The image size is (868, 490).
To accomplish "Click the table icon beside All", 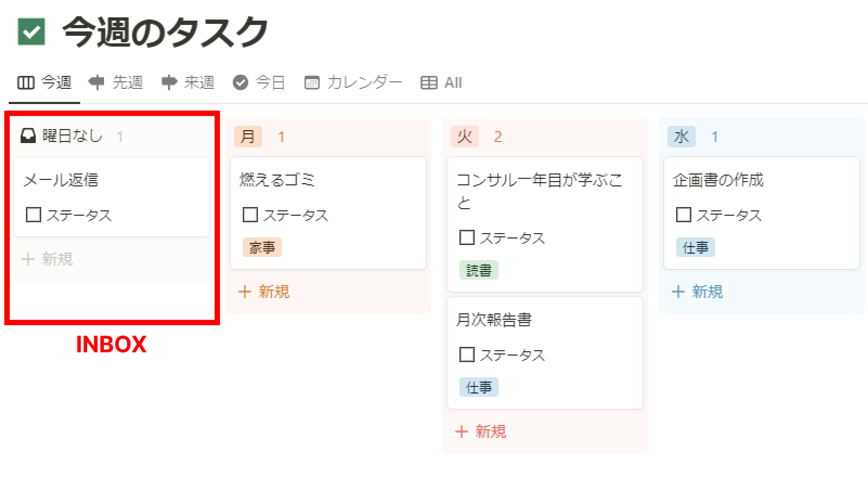I will pos(429,82).
